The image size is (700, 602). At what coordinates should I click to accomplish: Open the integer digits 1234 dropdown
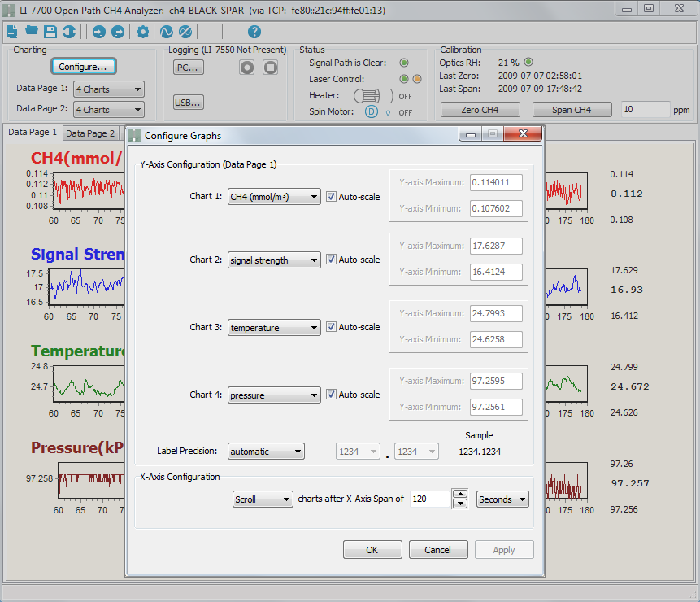pyautogui.click(x=358, y=451)
